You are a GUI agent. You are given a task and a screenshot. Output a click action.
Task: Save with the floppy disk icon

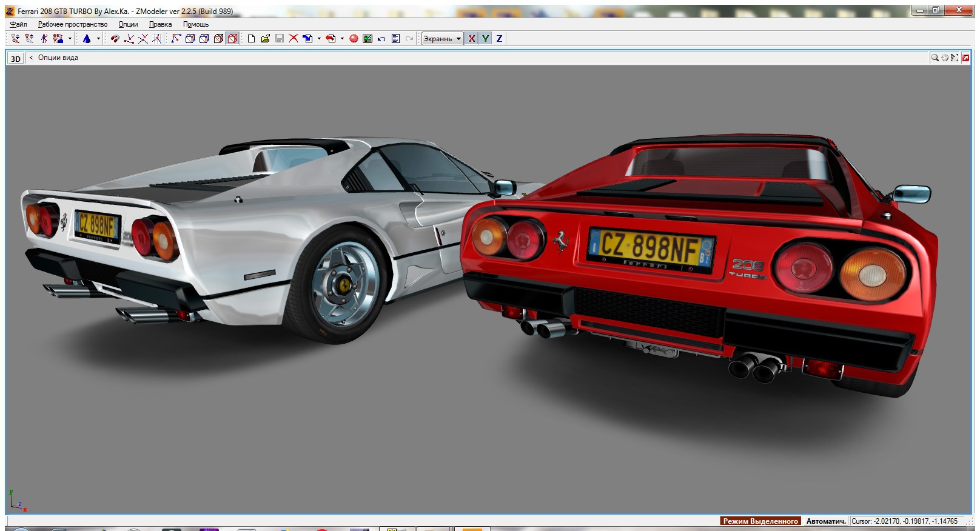click(x=280, y=38)
